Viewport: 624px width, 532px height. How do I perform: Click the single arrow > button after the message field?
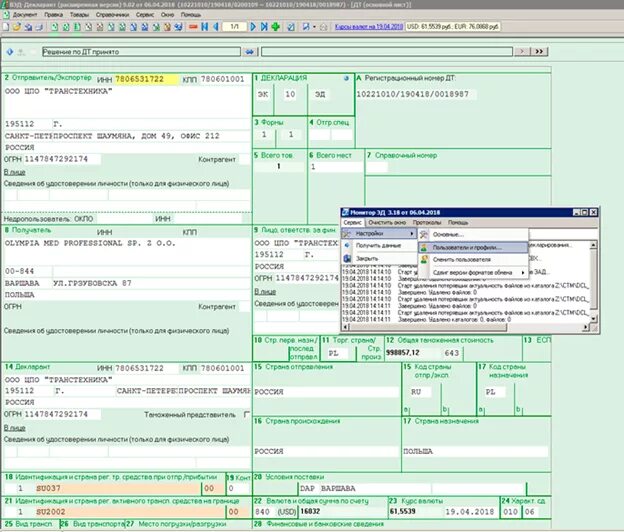click(522, 52)
